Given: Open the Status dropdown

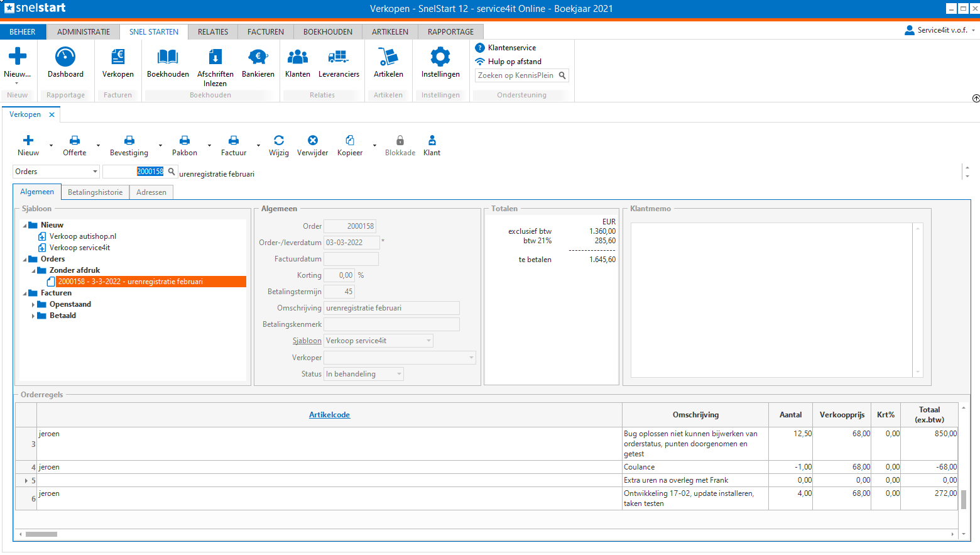Looking at the screenshot, I should (399, 374).
